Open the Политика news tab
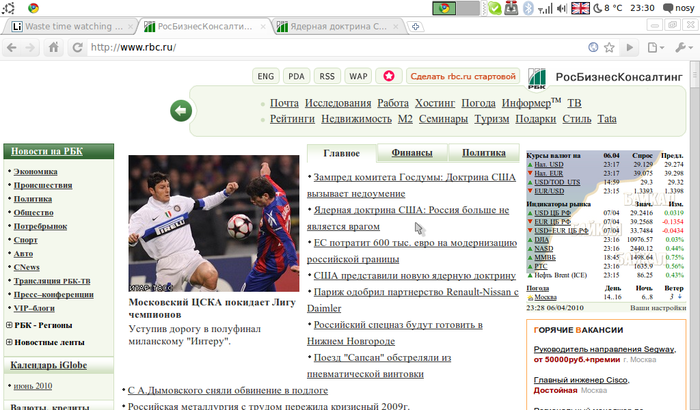Screen dimensions: 700x410 coord(484,153)
